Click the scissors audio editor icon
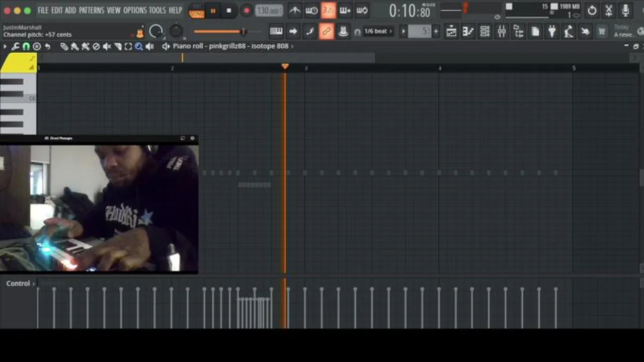Screen dimensions: 644x362 pyautogui.click(x=609, y=10)
